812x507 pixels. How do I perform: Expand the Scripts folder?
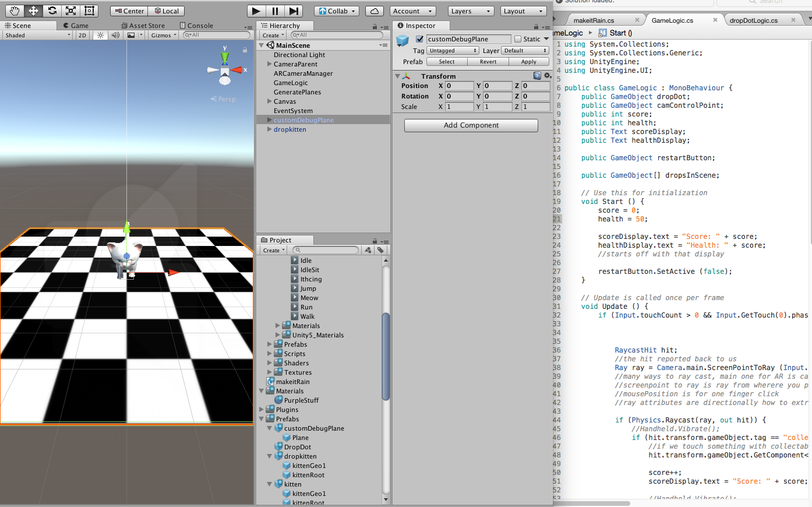point(270,354)
